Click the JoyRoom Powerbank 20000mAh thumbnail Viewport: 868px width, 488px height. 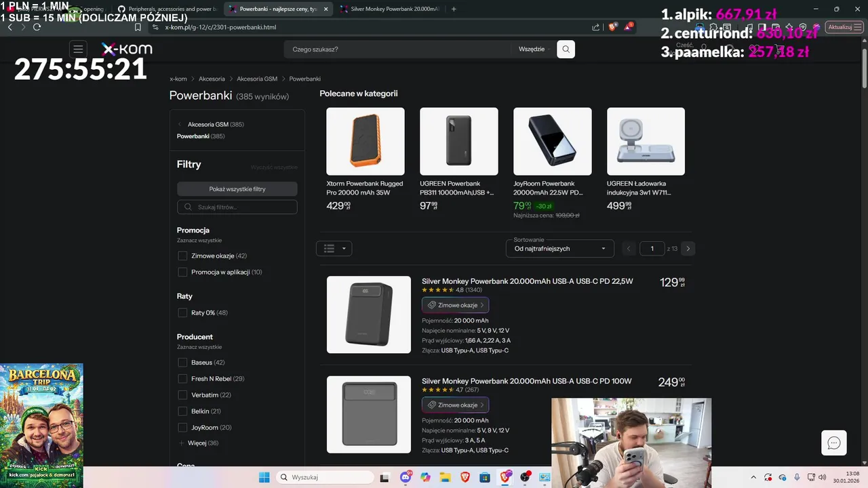pyautogui.click(x=553, y=142)
